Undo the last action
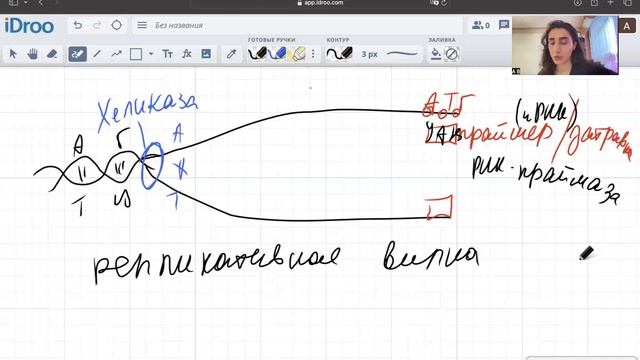Image resolution: width=640 pixels, height=360 pixels. coord(78,25)
